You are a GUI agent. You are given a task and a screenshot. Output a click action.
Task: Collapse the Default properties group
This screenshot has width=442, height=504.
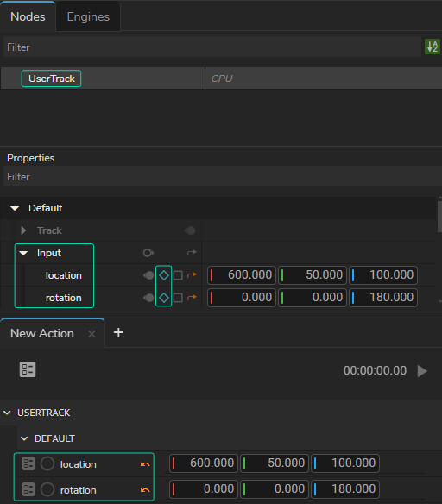[x=15, y=208]
